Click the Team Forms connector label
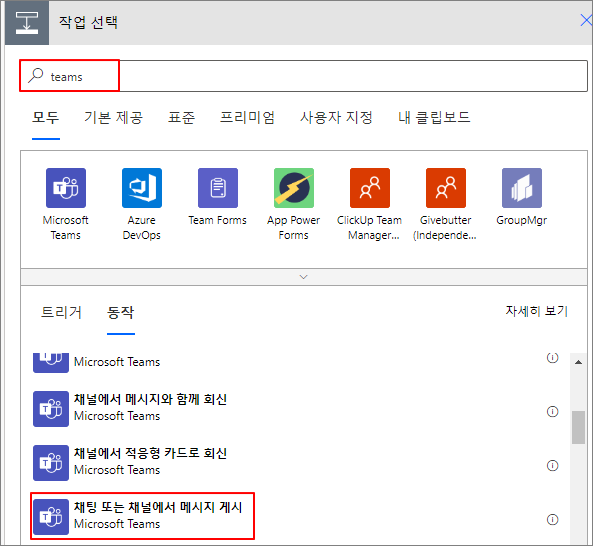This screenshot has height=546, width=593. pyautogui.click(x=218, y=220)
